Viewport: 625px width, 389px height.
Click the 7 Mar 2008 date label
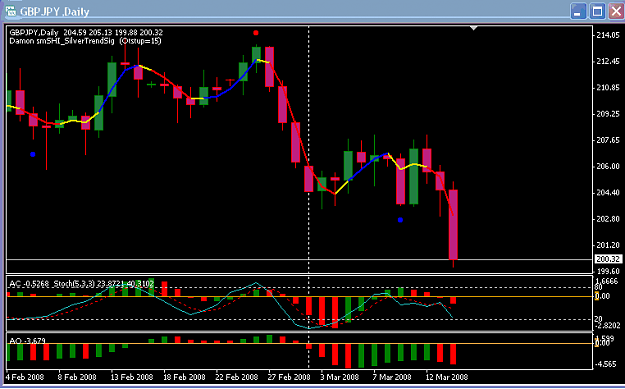[x=392, y=377]
